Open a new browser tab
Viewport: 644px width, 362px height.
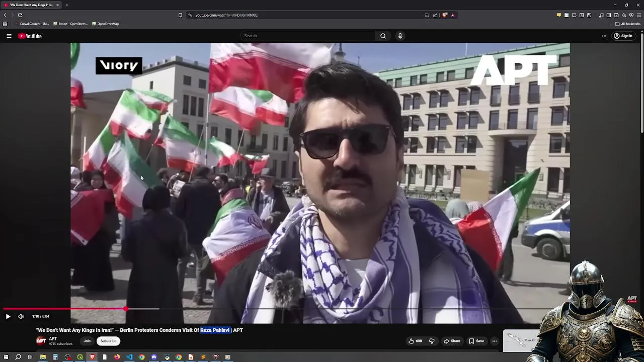pyautogui.click(x=66, y=5)
